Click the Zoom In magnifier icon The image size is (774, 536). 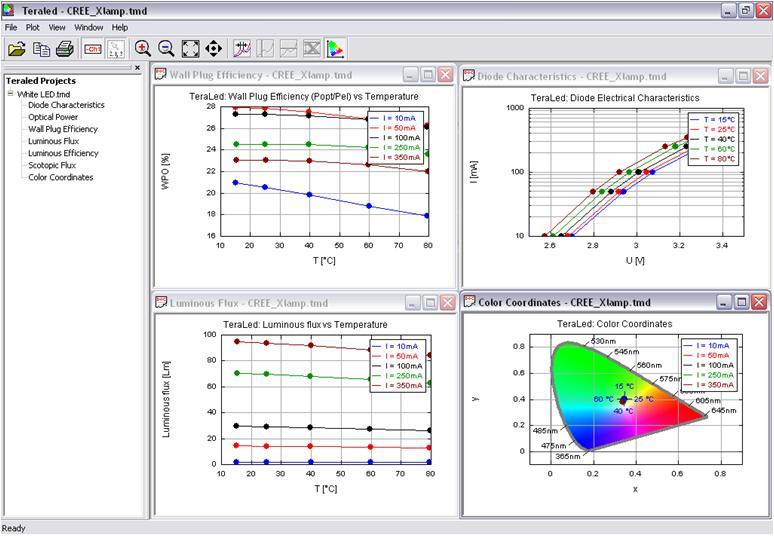point(142,48)
